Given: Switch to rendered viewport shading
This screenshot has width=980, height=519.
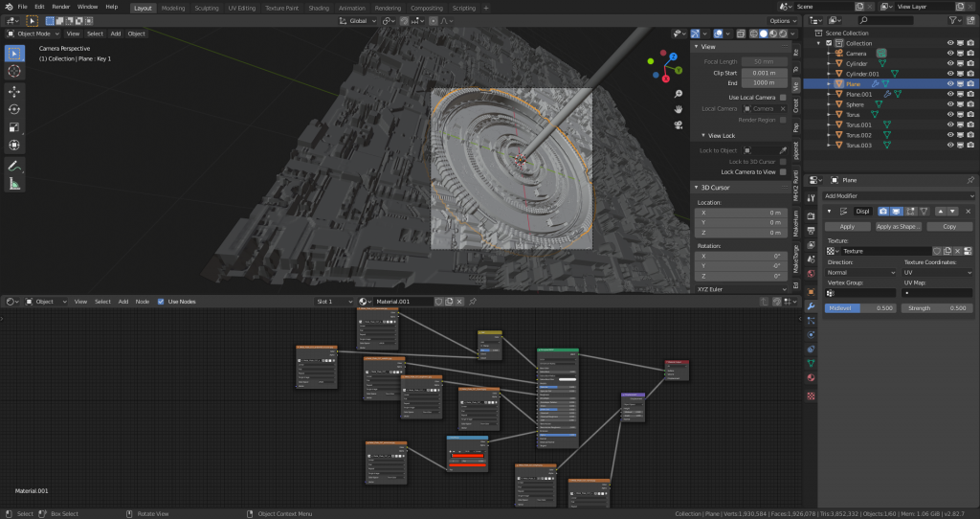Looking at the screenshot, I should click(x=783, y=34).
